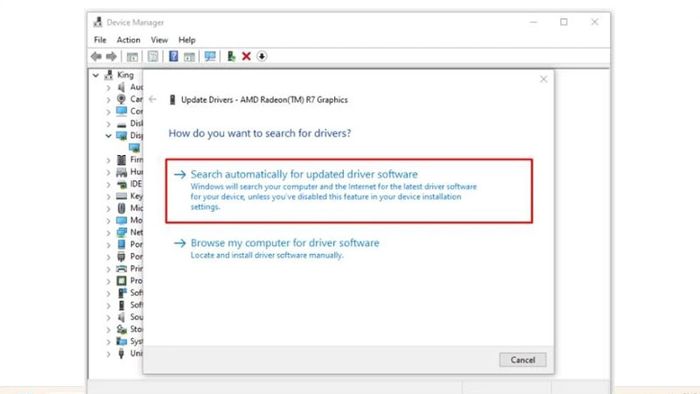Select the network icon for the 'Net' category
This screenshot has width=700, height=394.
click(121, 232)
